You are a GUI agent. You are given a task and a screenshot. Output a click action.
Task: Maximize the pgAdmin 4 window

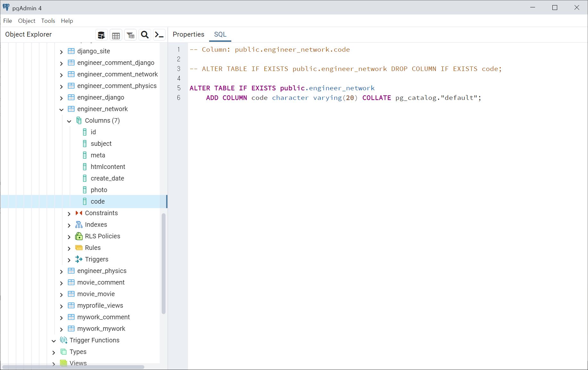point(555,8)
